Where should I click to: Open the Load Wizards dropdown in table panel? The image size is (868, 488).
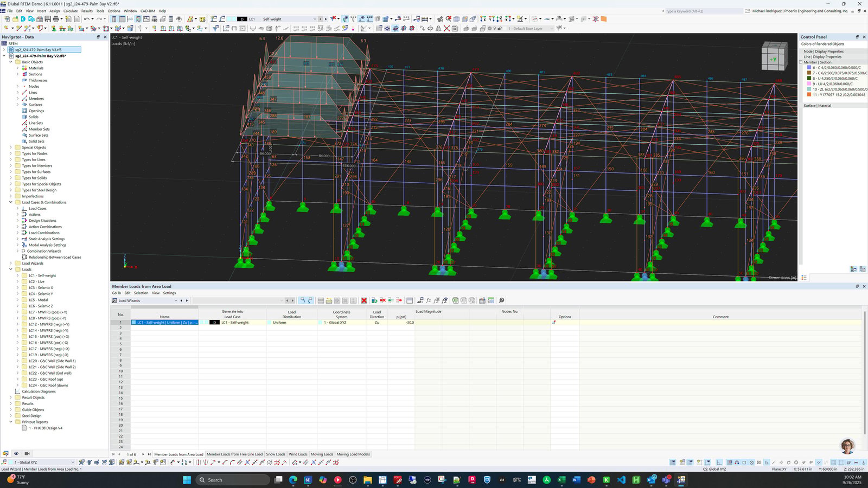coord(176,300)
